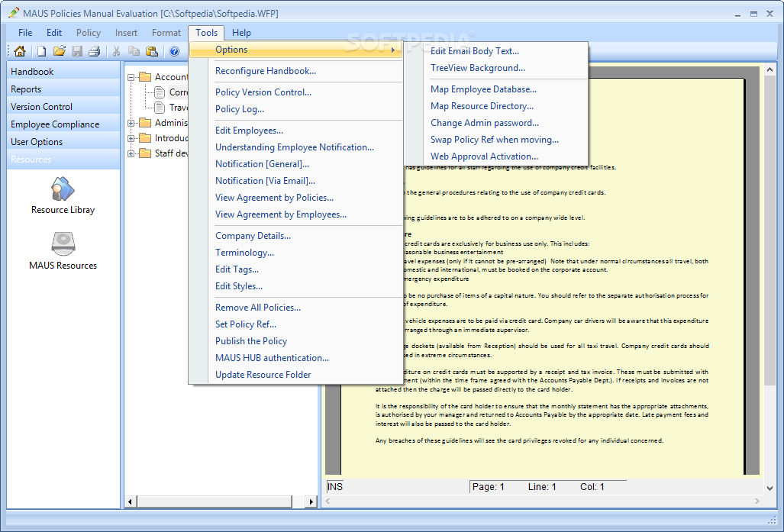
Task: Select the Staff dev folder icon
Action: (145, 153)
